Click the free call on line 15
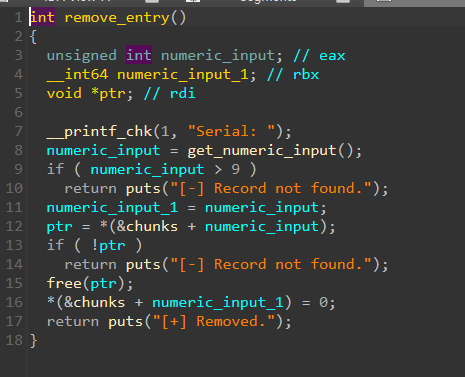Viewport: 465px width, 377px height. tap(64, 283)
